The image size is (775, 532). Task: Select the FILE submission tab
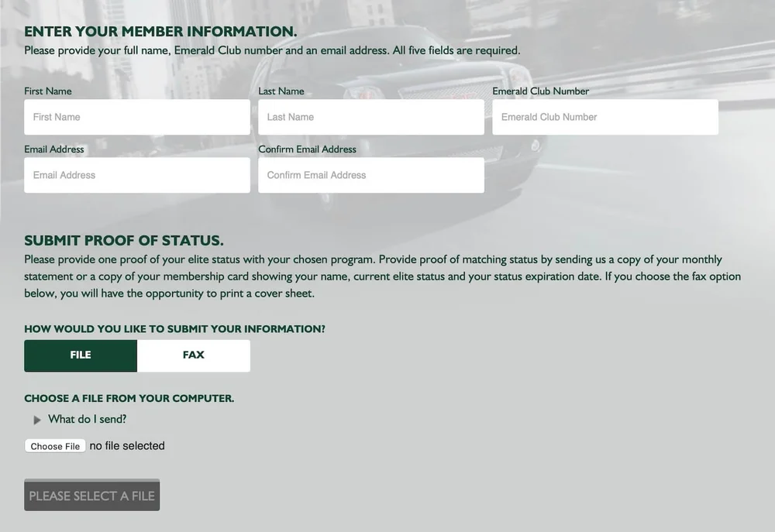[x=80, y=355]
